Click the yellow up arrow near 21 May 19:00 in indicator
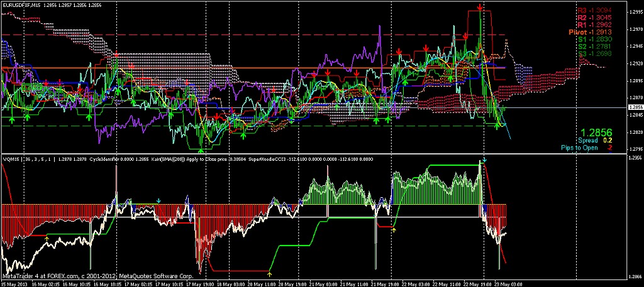The height and width of the screenshot is (287, 644). click(394, 230)
